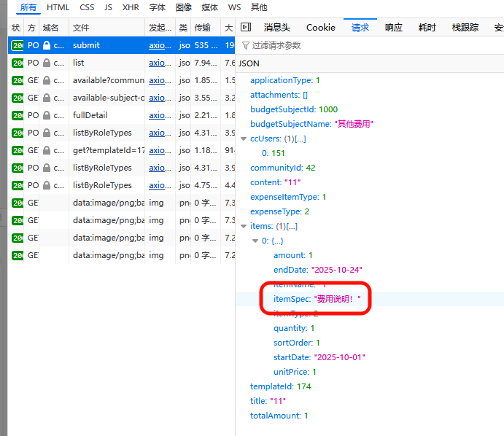The width and height of the screenshot is (504, 436).
Task: Click lock icon on get?templateId request
Action: (x=47, y=150)
